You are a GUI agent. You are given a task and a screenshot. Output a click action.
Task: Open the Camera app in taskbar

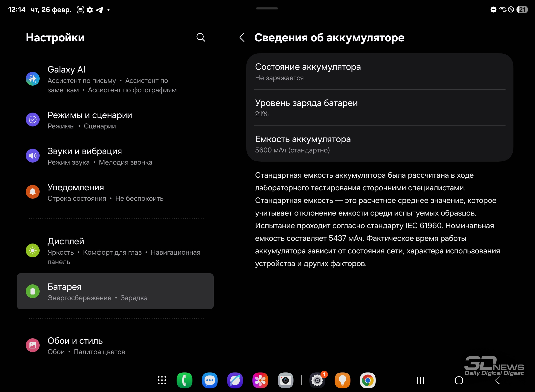pos(286,380)
